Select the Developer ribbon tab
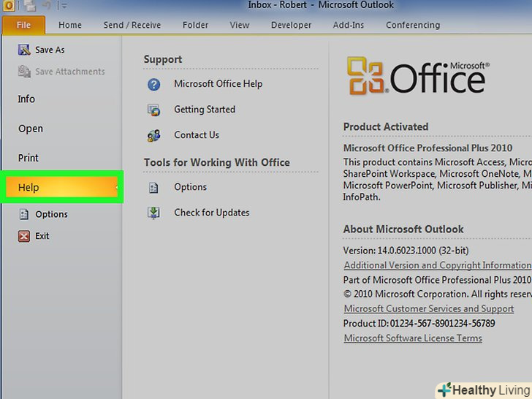Image resolution: width=532 pixels, height=399 pixels. pyautogui.click(x=291, y=25)
